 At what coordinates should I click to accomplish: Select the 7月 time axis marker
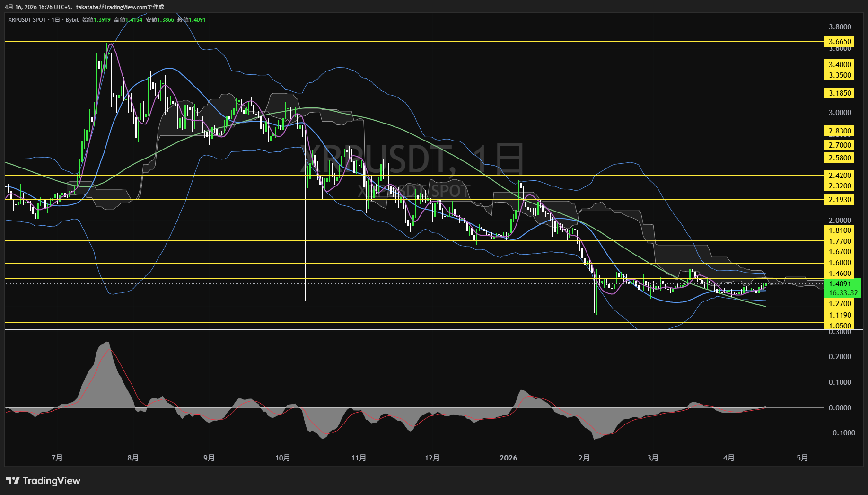pyautogui.click(x=57, y=458)
